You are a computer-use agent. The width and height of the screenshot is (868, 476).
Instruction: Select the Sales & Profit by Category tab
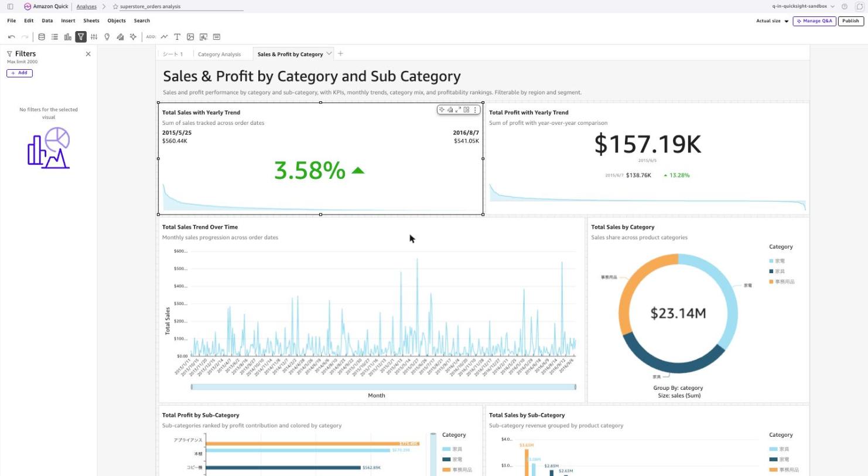tap(290, 54)
